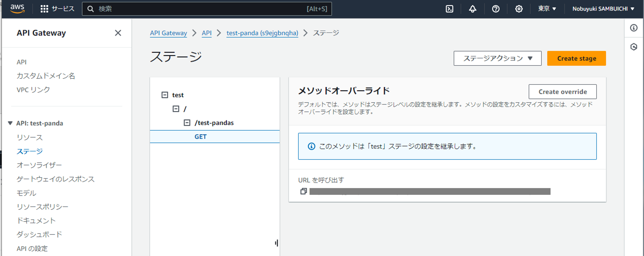
Task: Open the 東京 region dropdown
Action: [x=547, y=9]
